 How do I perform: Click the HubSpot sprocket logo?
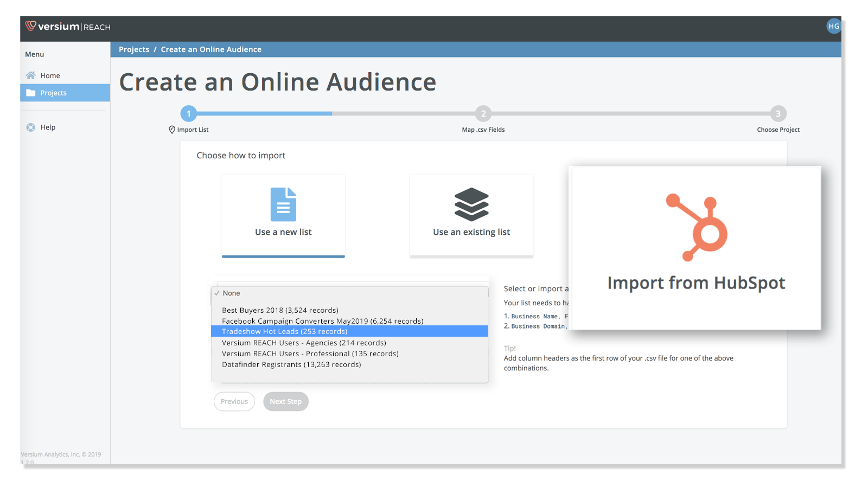click(697, 227)
